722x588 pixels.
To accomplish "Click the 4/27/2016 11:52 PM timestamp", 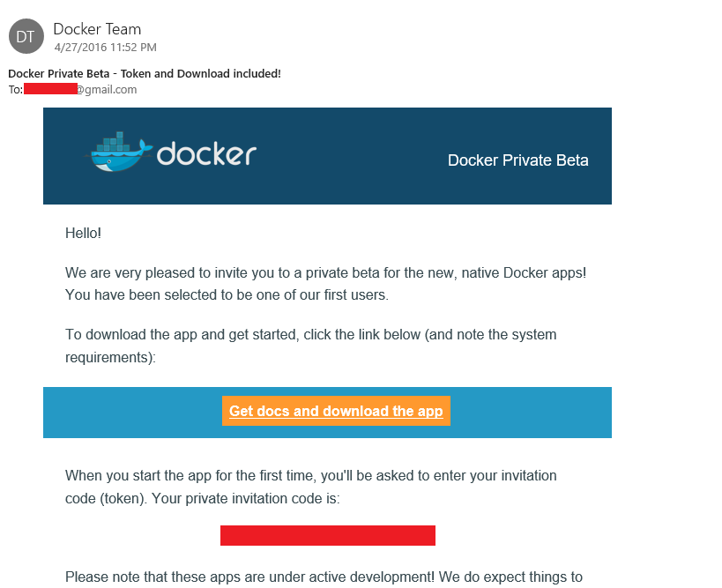I will (106, 48).
